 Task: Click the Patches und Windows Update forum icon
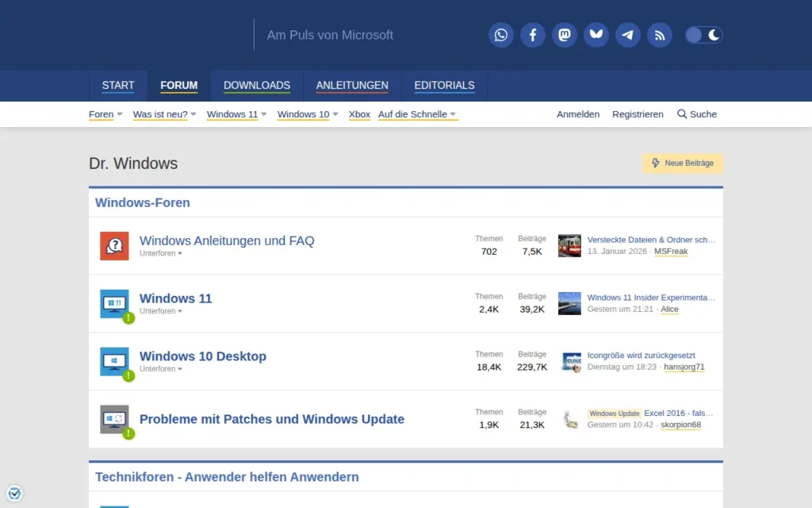click(114, 419)
